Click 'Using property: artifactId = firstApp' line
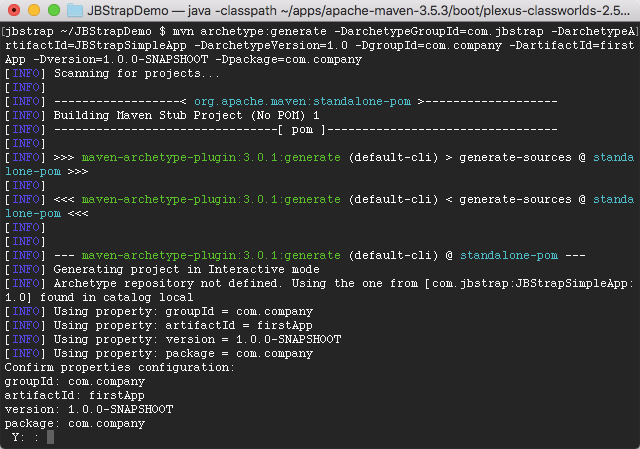The image size is (640, 449). tap(183, 325)
